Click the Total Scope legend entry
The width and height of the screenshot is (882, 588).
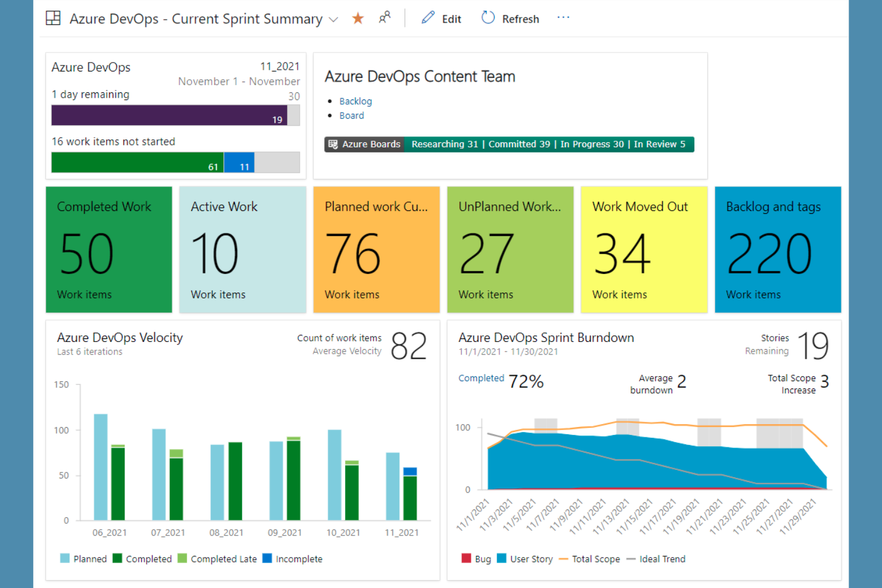click(589, 559)
